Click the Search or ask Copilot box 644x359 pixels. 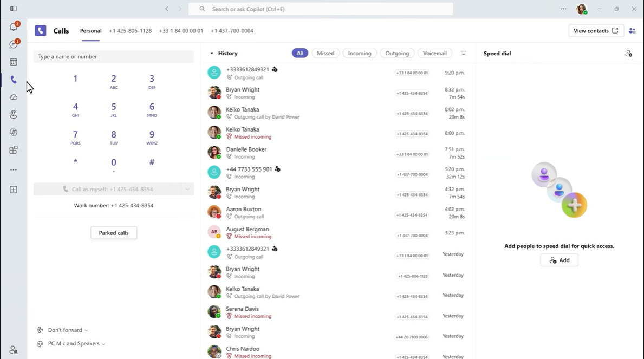coord(321,9)
